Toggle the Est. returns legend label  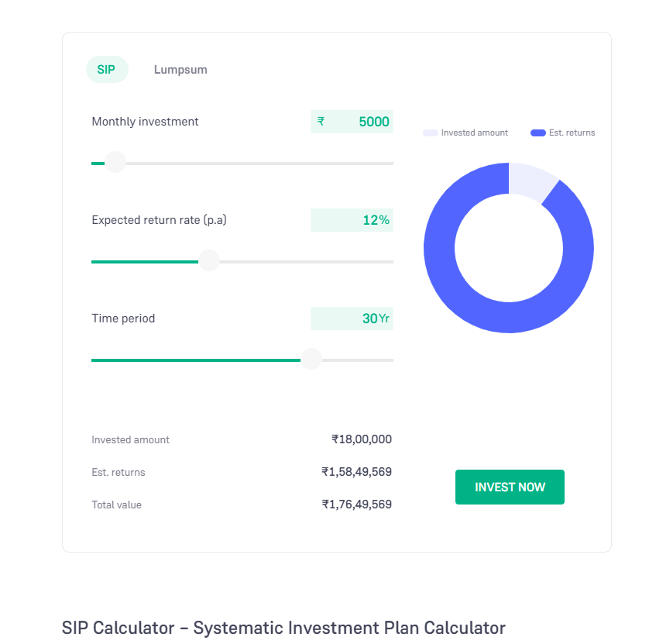tap(572, 133)
